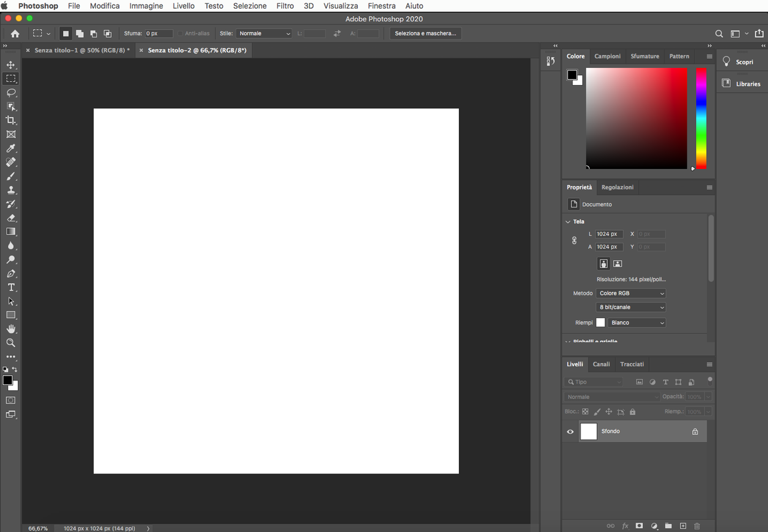
Task: Open the 8 bit/canale dropdown
Action: tap(631, 307)
